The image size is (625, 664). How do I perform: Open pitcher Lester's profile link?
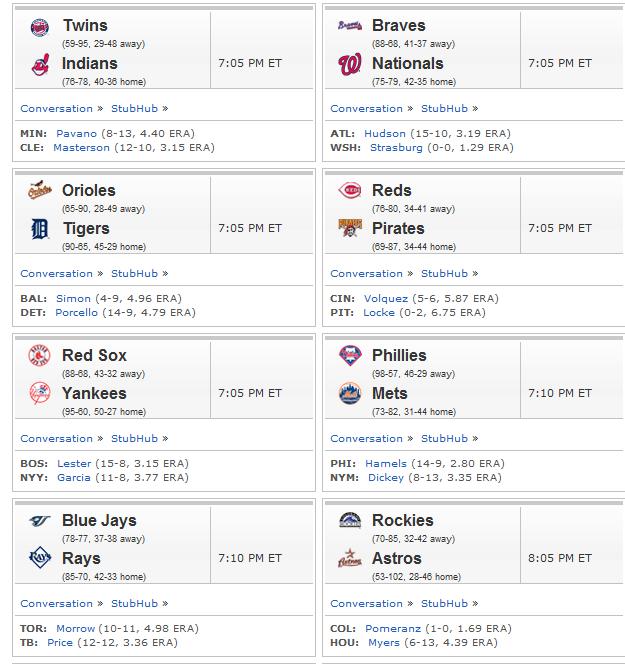74,464
